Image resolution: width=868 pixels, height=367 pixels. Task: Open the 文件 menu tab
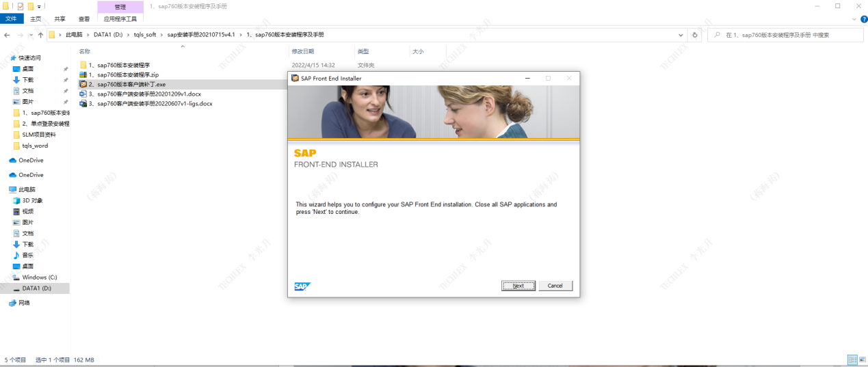point(11,19)
